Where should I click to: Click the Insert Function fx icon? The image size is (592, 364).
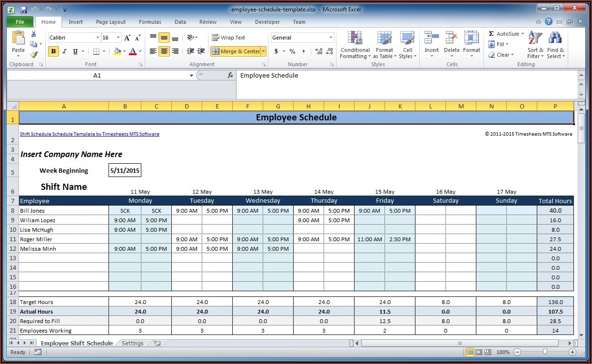click(230, 75)
